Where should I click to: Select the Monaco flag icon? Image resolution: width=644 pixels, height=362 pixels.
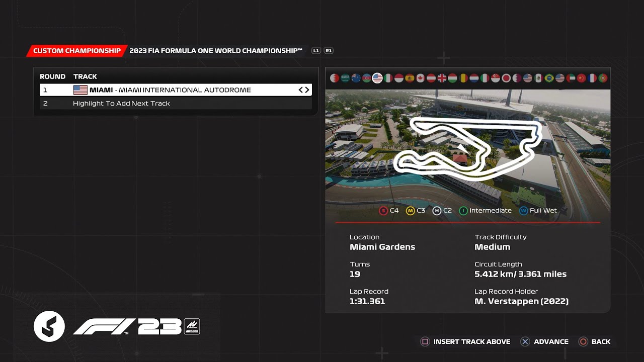point(399,78)
